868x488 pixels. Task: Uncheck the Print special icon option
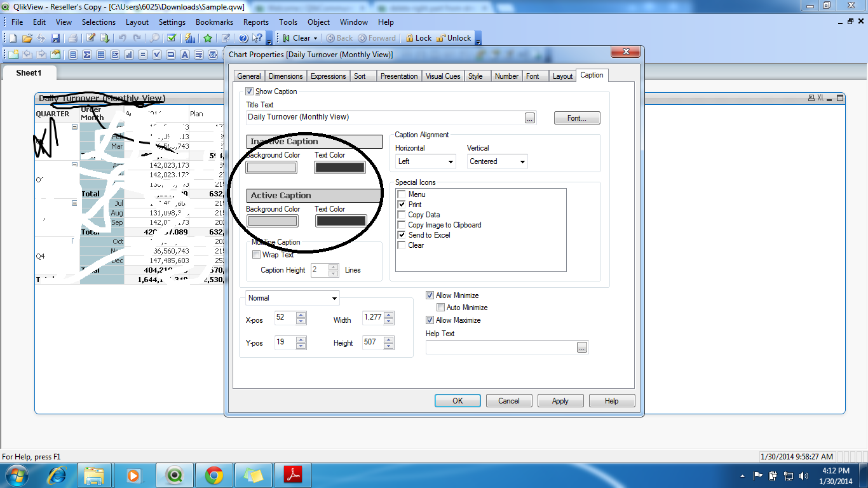[402, 205]
